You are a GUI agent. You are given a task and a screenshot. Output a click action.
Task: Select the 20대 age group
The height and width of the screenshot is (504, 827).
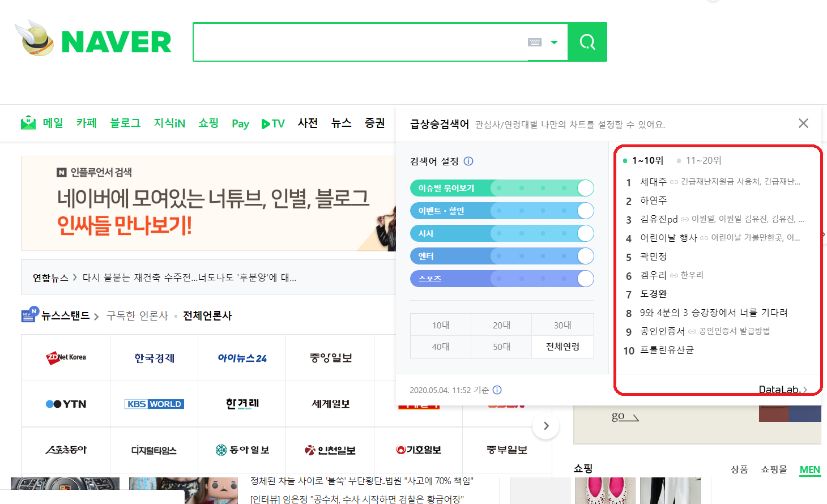[x=501, y=325]
